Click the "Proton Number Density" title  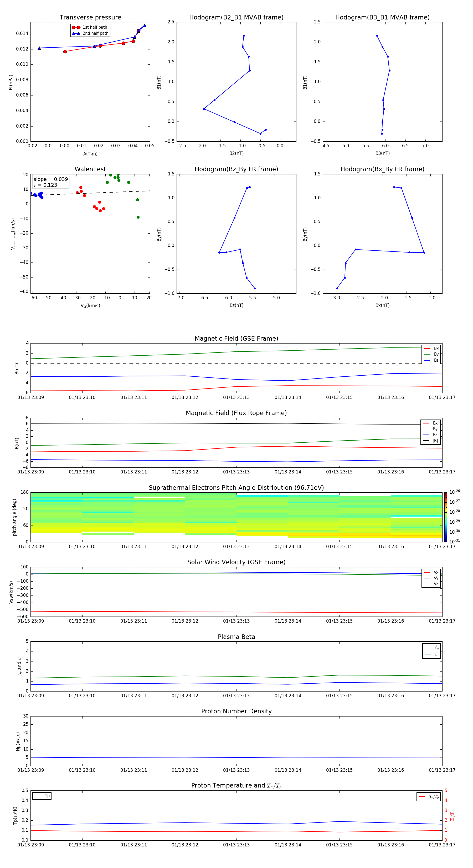point(236,711)
